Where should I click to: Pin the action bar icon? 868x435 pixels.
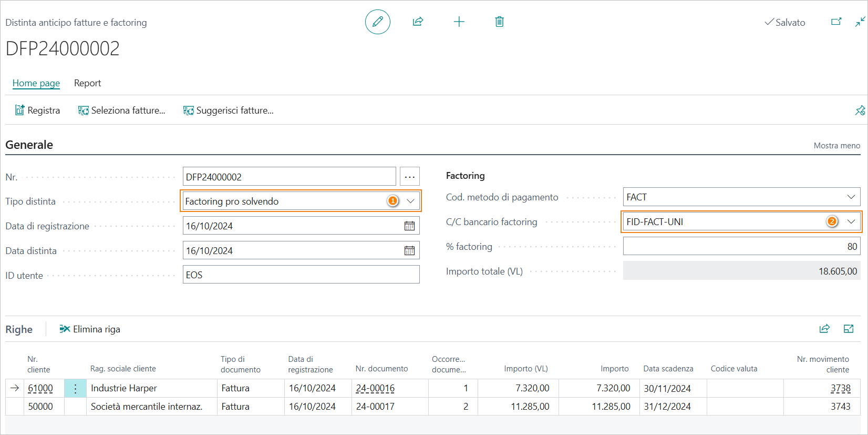click(860, 110)
